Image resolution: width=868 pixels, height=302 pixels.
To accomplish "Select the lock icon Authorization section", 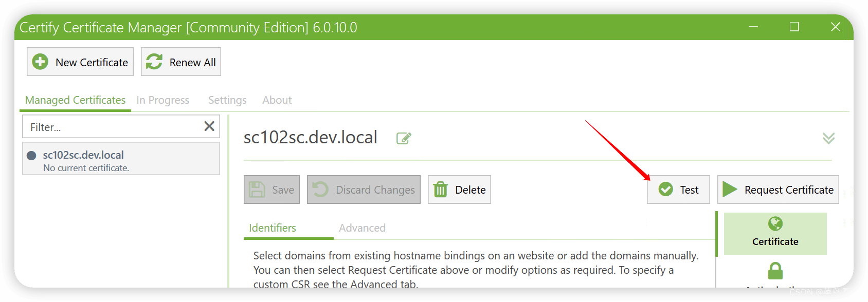I will (x=775, y=272).
